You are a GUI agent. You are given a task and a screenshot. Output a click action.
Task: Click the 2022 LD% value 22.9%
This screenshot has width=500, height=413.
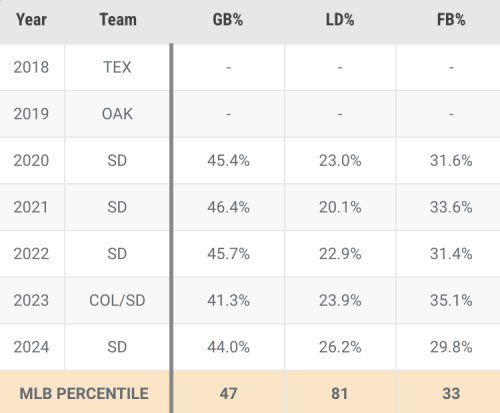[340, 254]
